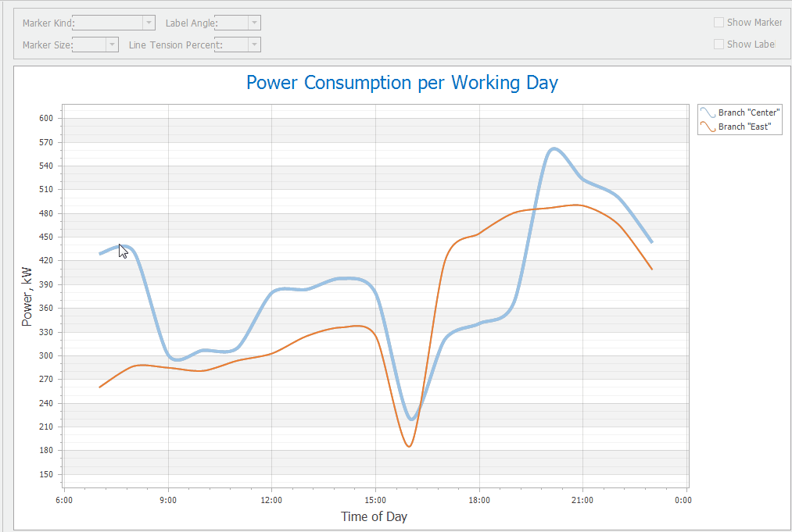The height and width of the screenshot is (532, 792).
Task: Enable the Show Markers checkbox
Action: [x=719, y=23]
